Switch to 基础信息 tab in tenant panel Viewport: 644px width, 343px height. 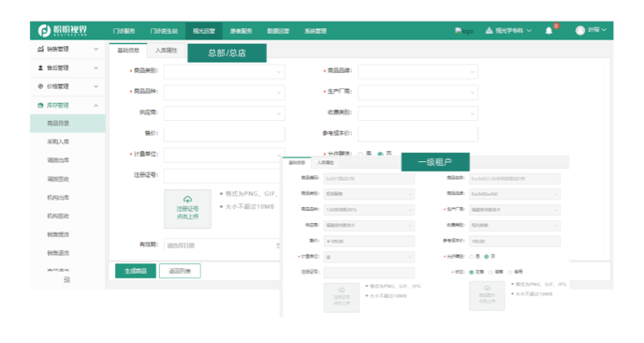[297, 163]
